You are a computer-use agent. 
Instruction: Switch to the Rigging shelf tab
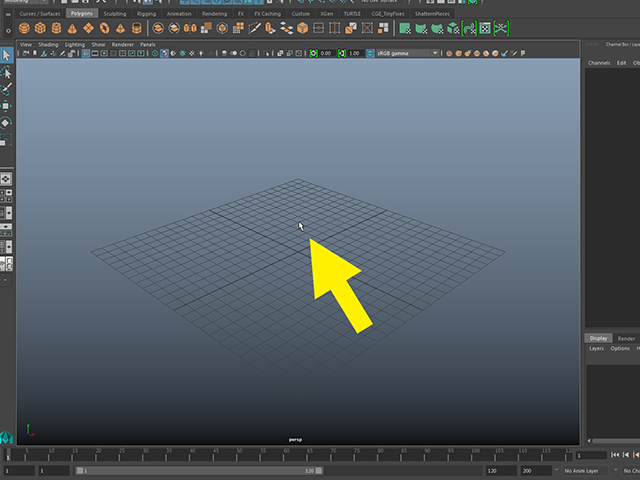coord(146,13)
